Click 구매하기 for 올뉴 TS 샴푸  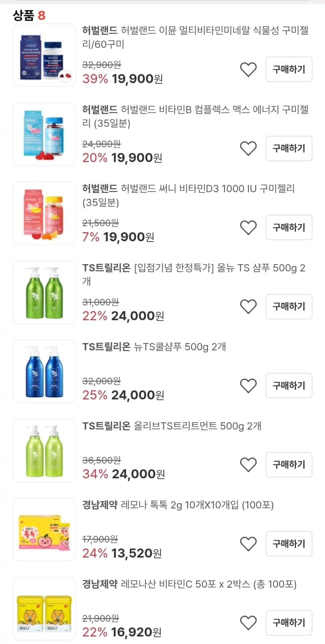pos(289,307)
